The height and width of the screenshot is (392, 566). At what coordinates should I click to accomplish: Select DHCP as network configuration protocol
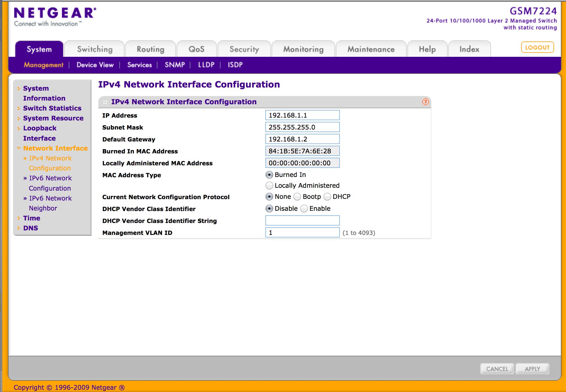328,197
